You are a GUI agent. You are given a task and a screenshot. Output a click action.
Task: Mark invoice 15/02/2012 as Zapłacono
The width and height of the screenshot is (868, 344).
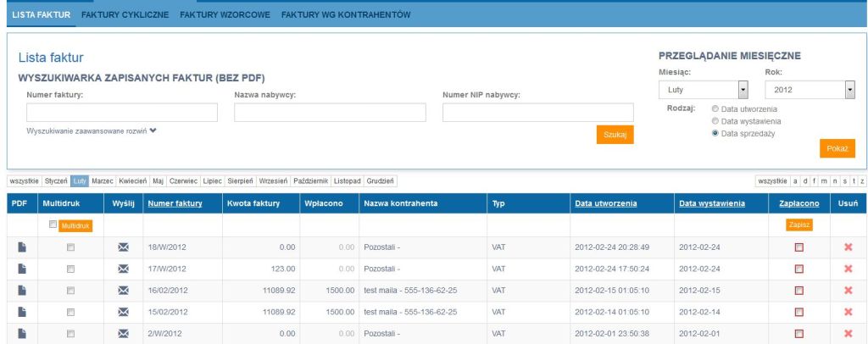pyautogui.click(x=798, y=313)
